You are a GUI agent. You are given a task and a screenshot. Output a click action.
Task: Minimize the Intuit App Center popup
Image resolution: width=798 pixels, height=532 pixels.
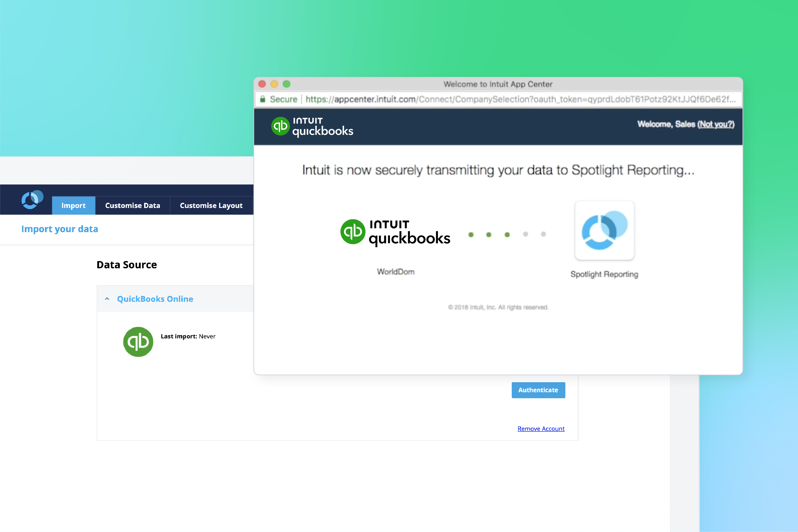pos(274,84)
